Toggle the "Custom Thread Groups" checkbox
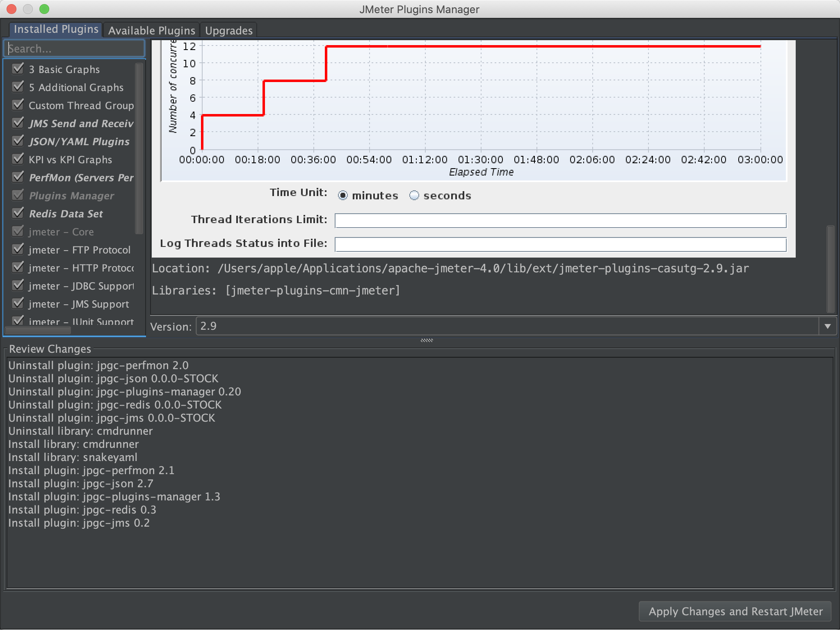Image resolution: width=840 pixels, height=630 pixels. [18, 105]
